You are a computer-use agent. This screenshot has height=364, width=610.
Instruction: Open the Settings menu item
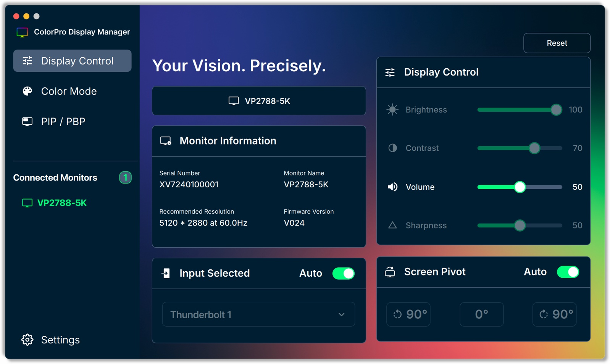[x=50, y=340]
